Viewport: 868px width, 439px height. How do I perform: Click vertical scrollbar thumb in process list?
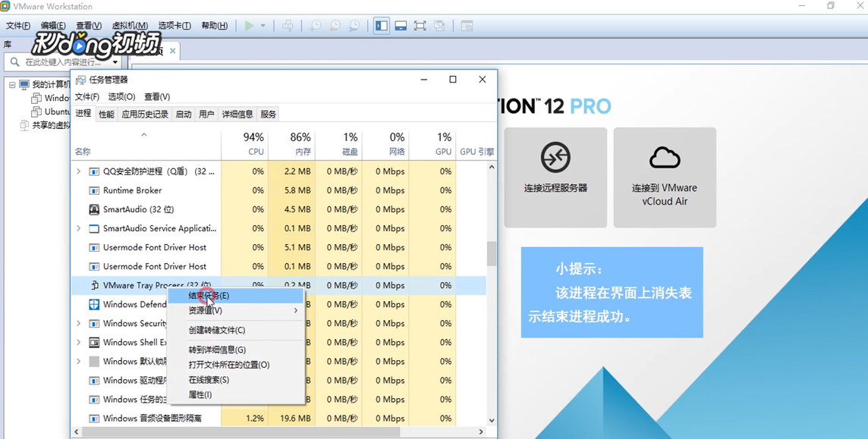(x=492, y=254)
